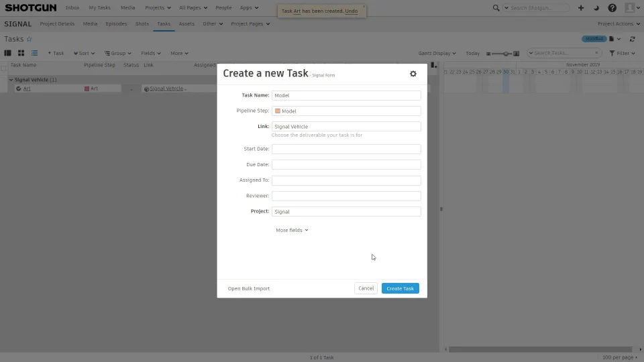Undo the Art task creation
Image resolution: width=644 pixels, height=362 pixels.
(x=351, y=11)
